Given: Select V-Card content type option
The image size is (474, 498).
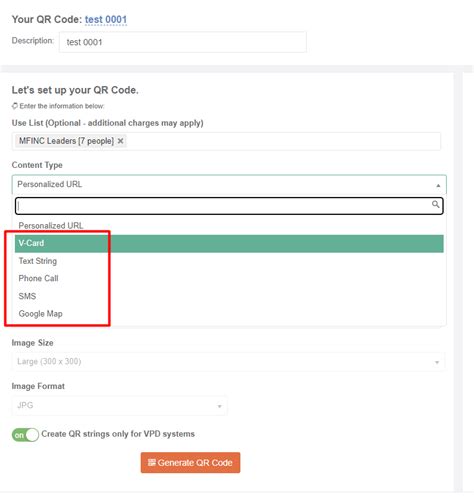Looking at the screenshot, I should (229, 243).
